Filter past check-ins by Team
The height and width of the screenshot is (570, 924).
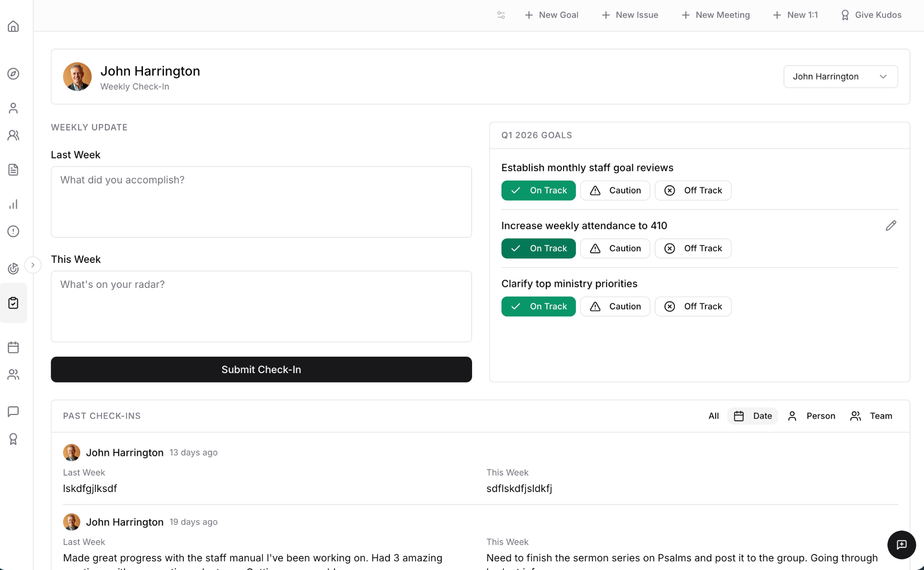pyautogui.click(x=872, y=415)
